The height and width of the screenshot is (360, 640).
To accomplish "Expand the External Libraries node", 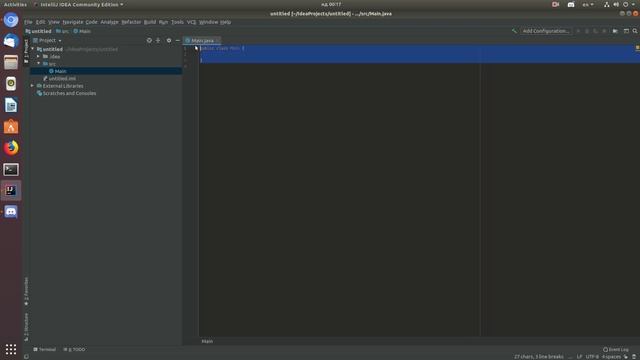I will (x=32, y=86).
